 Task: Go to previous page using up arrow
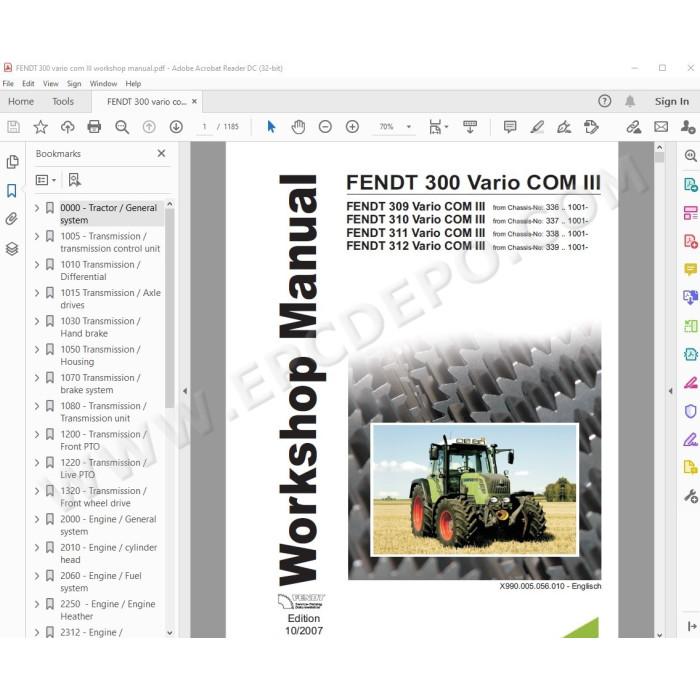(x=149, y=127)
